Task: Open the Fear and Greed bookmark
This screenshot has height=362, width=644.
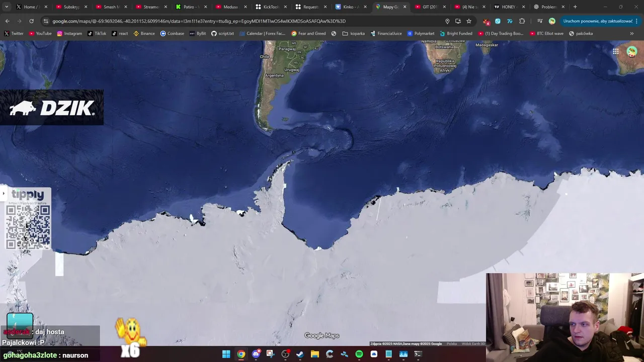Action: click(x=308, y=34)
